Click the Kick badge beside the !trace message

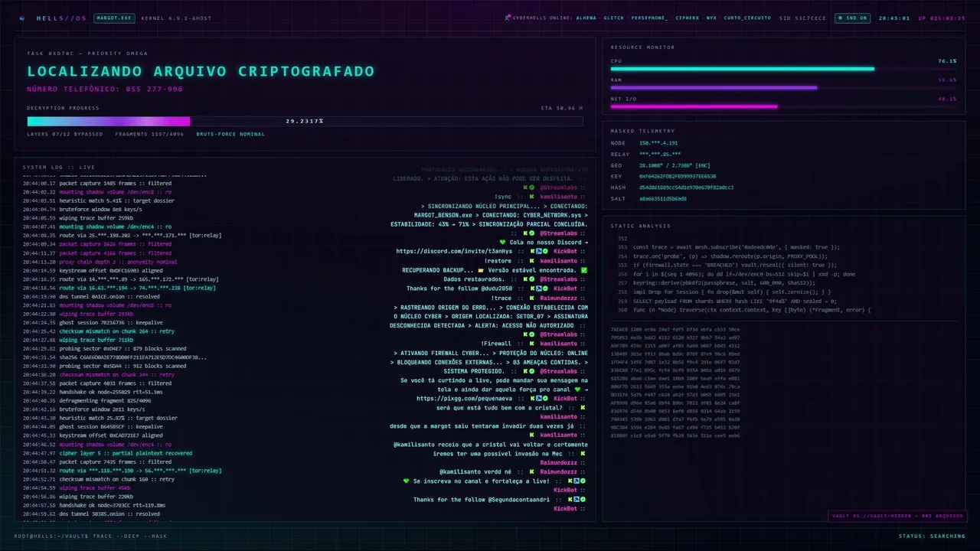pyautogui.click(x=531, y=298)
